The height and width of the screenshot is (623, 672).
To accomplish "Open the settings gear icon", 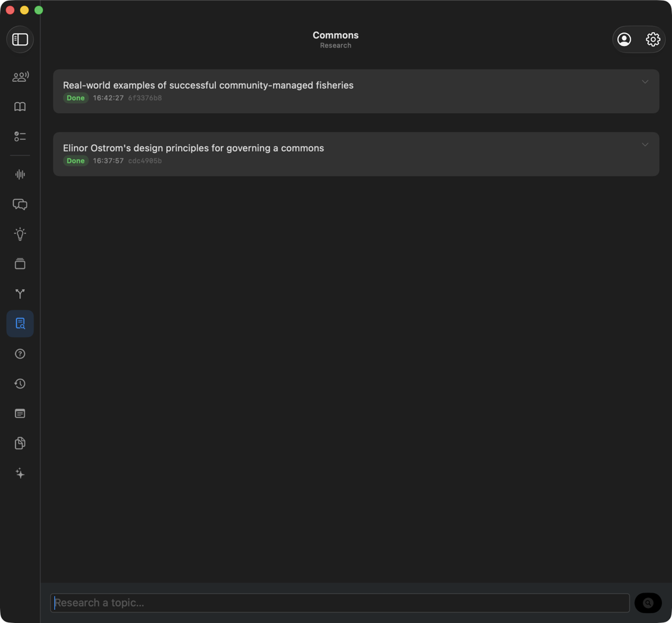I will pos(653,39).
